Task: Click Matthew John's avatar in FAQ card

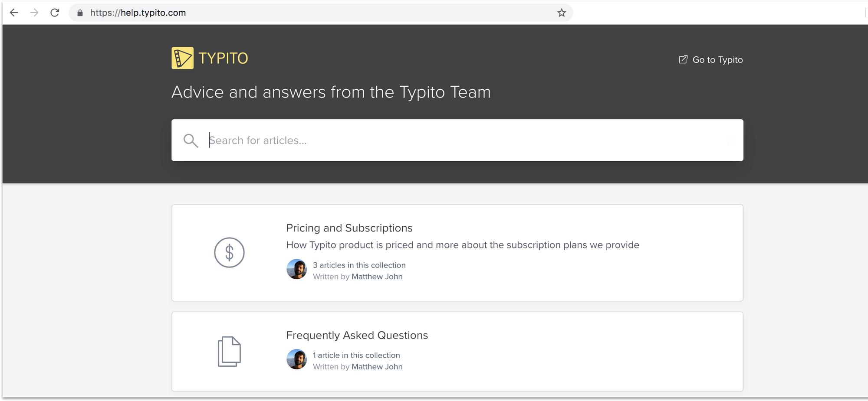Action: point(297,359)
